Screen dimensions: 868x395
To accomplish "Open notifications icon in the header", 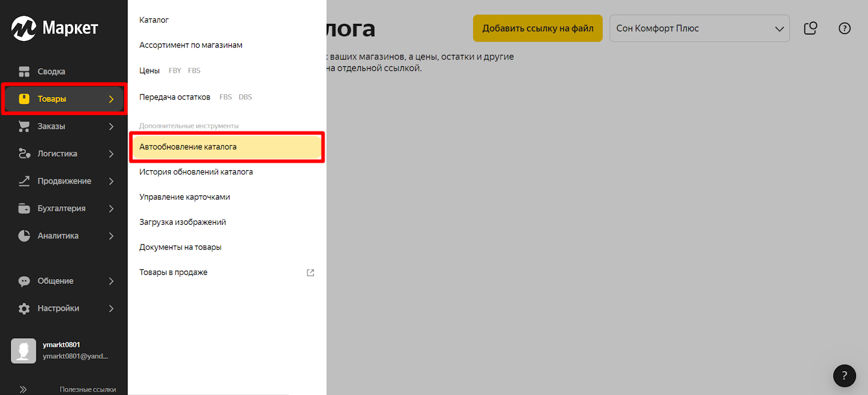I will 810,28.
